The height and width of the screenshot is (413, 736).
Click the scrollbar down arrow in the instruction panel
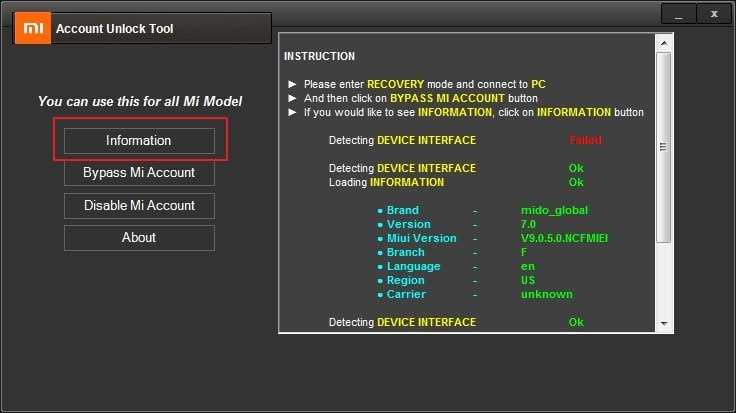[x=664, y=323]
